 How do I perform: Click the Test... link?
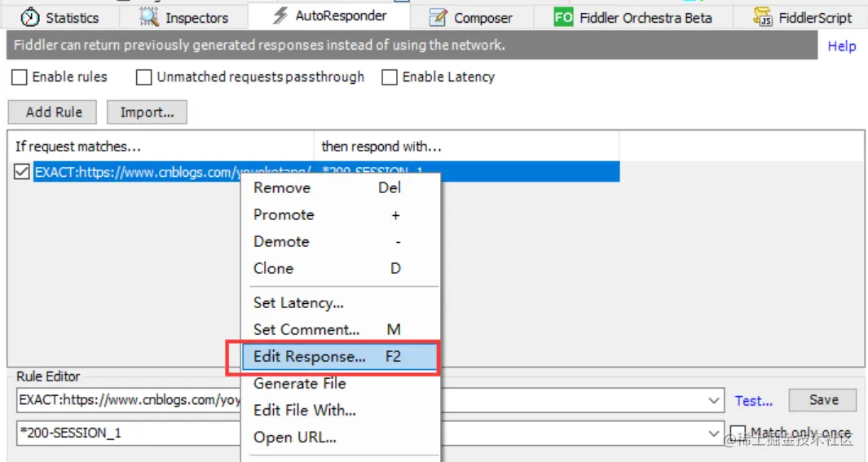pos(753,401)
